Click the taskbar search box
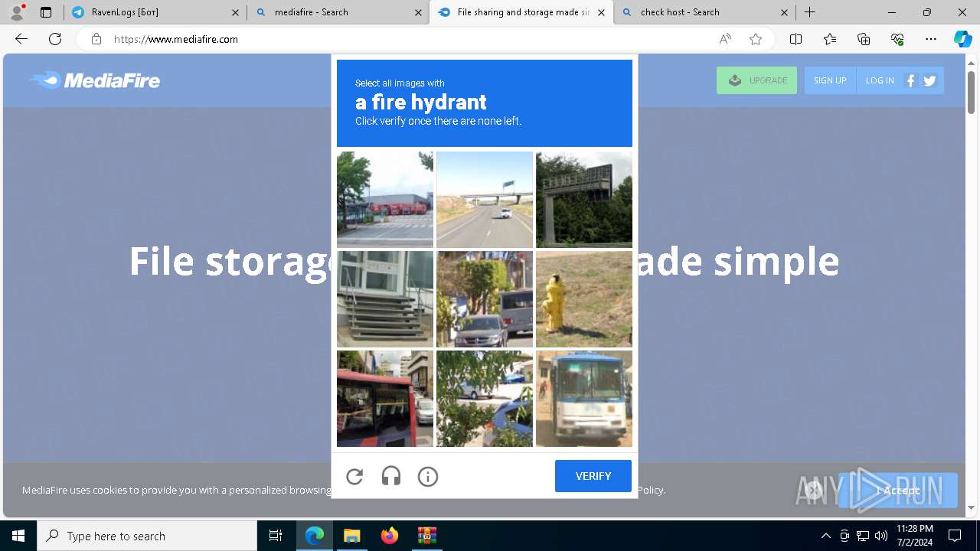Image resolution: width=980 pixels, height=551 pixels. point(147,536)
